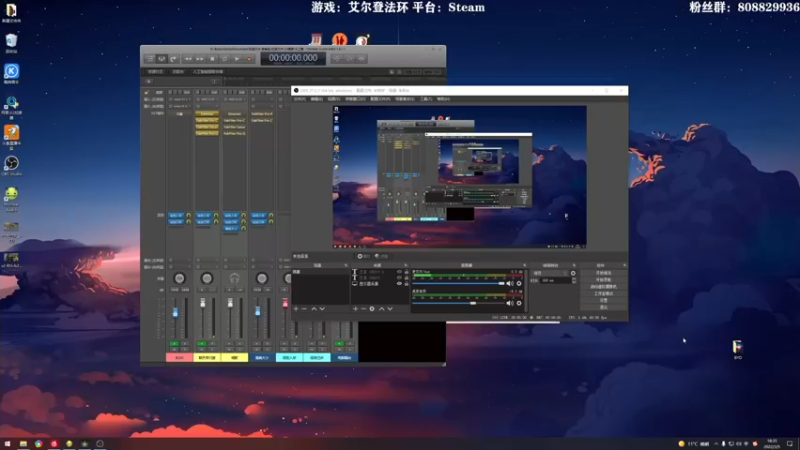This screenshot has width=800, height=450.
Task: Toggle the loop button in DAW transport
Action: coord(224,59)
